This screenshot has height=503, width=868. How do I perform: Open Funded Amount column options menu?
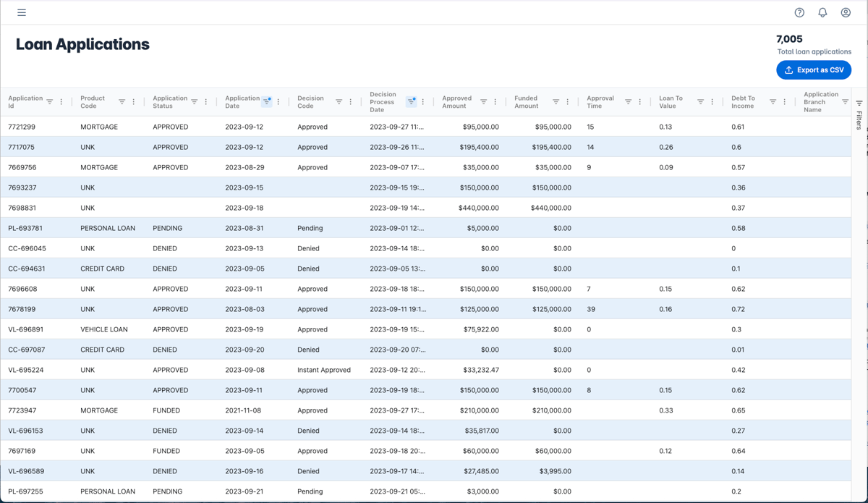[x=568, y=102]
